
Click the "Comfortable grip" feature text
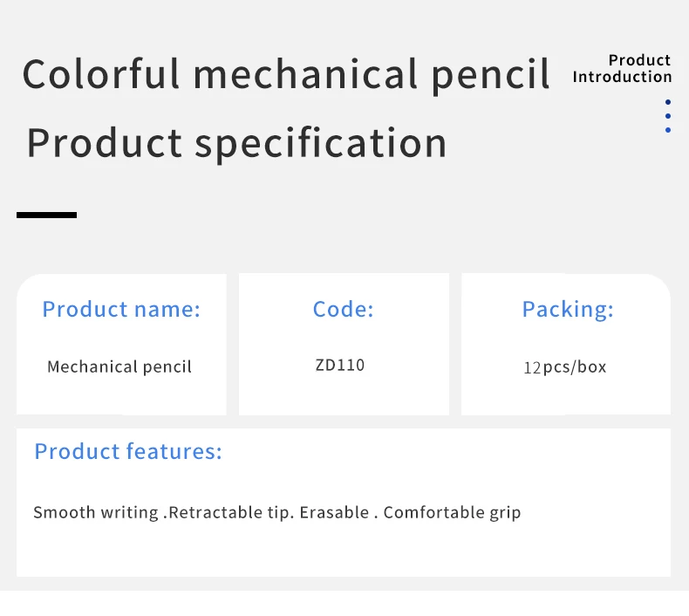pos(452,512)
